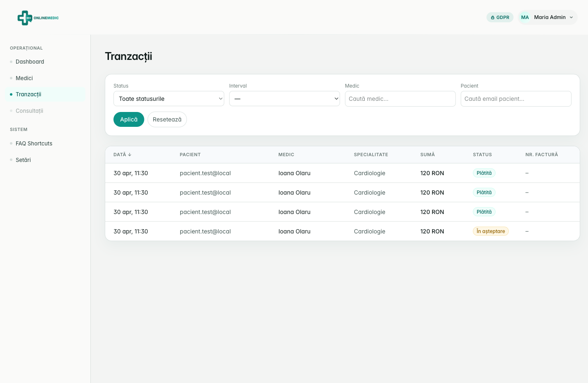The width and height of the screenshot is (588, 383).
Task: Click the Aplică button
Action: click(x=129, y=119)
